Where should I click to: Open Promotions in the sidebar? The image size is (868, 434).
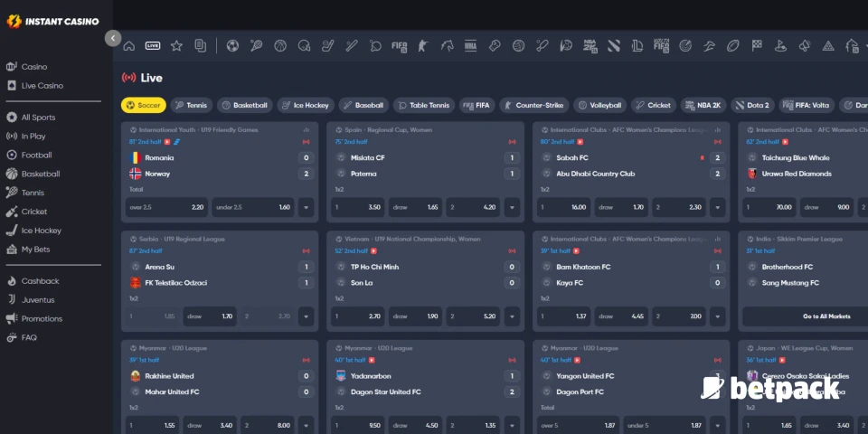pyautogui.click(x=42, y=318)
